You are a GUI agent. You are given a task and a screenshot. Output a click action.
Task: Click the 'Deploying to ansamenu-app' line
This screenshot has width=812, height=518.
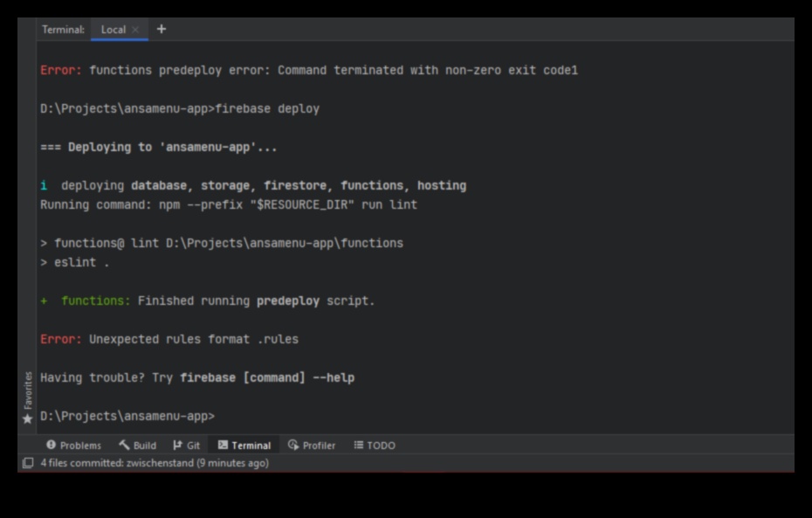(x=159, y=147)
